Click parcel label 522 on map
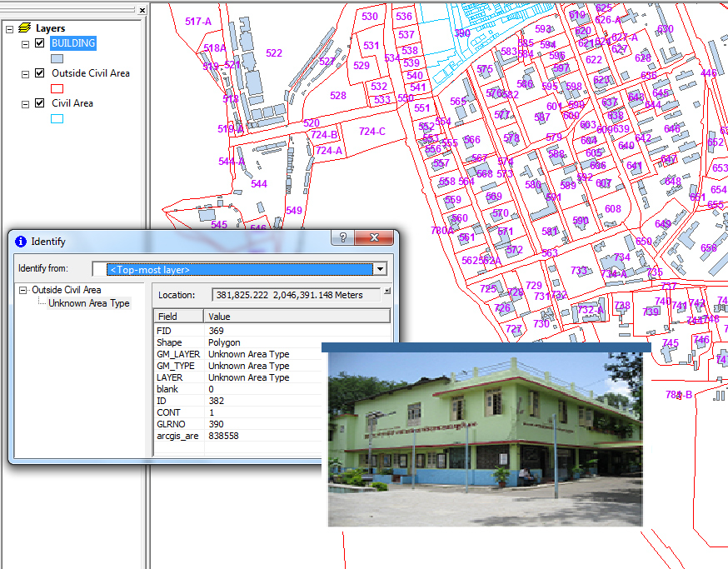 point(274,53)
